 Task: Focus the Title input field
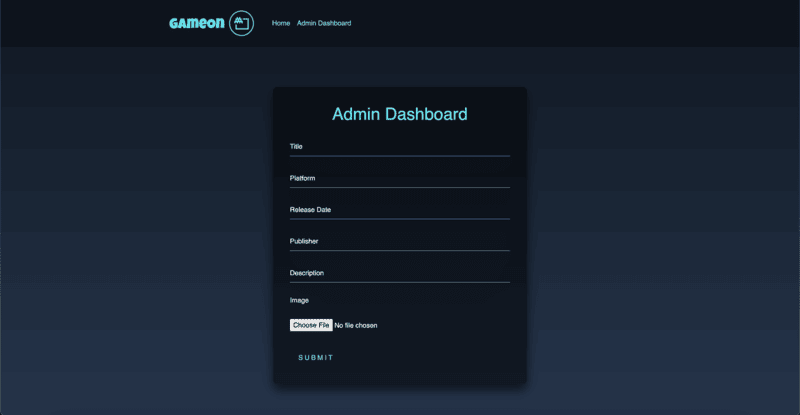click(399, 148)
